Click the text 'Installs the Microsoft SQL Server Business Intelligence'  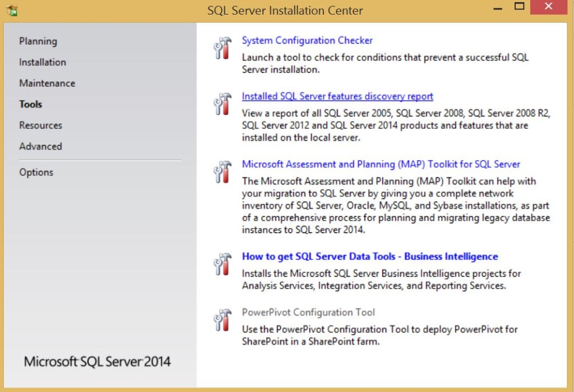pyautogui.click(x=381, y=279)
